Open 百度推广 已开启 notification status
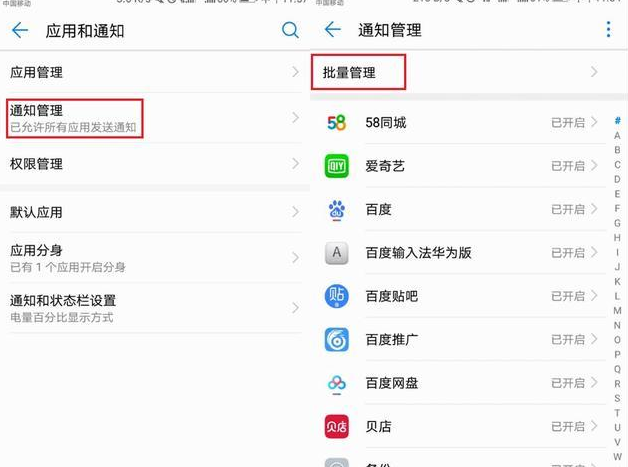The image size is (628, 467). tap(574, 340)
